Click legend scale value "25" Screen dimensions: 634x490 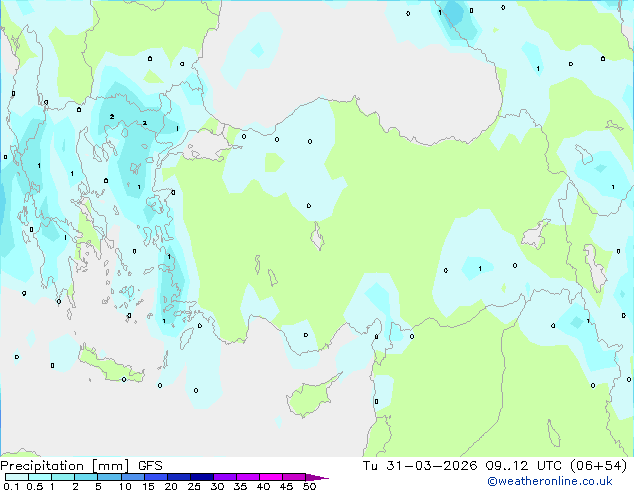click(x=194, y=486)
